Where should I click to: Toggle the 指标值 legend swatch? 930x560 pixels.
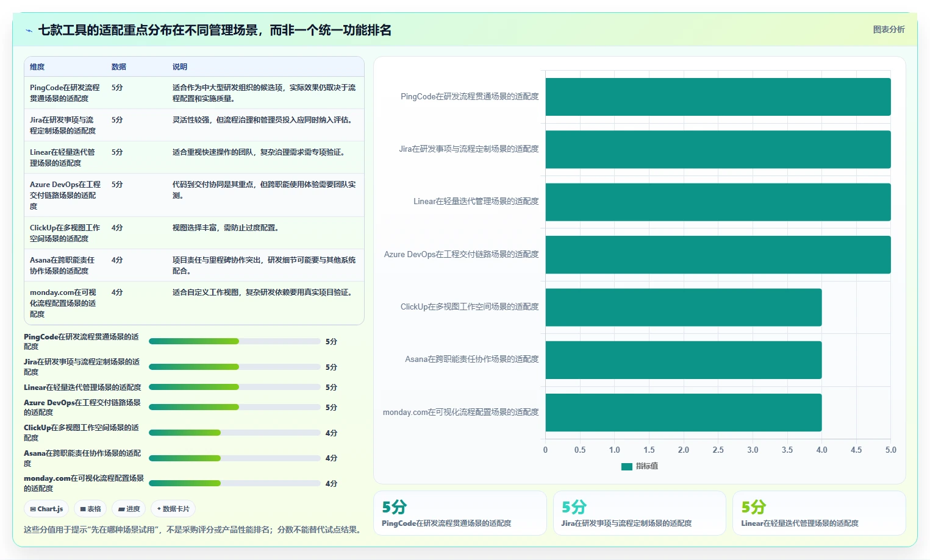[x=627, y=466]
